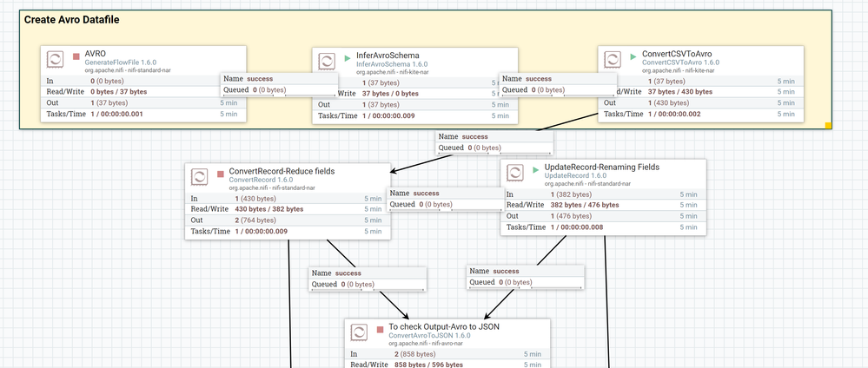Select success connection from ConvertRecord to UpdateRecord

447,199
